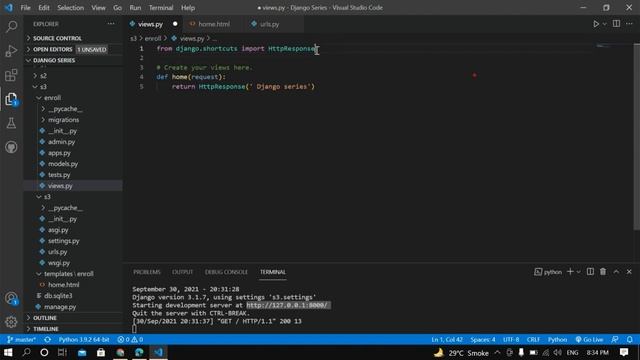Split the editor to the right
Image resolution: width=640 pixels, height=360 pixels.
[x=616, y=24]
